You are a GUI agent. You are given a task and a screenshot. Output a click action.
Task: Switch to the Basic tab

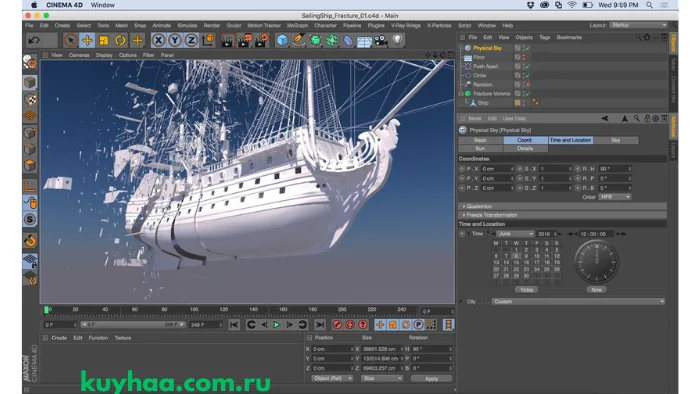480,140
